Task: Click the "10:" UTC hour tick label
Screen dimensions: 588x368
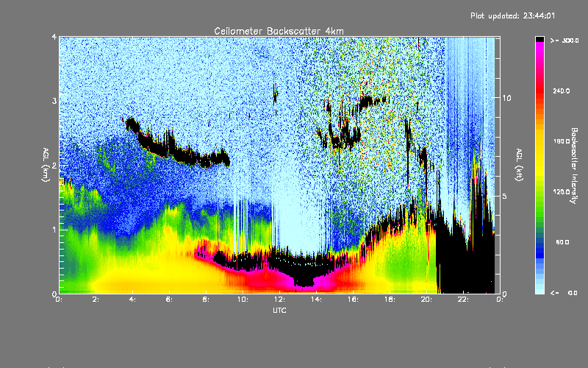Action: point(243,300)
